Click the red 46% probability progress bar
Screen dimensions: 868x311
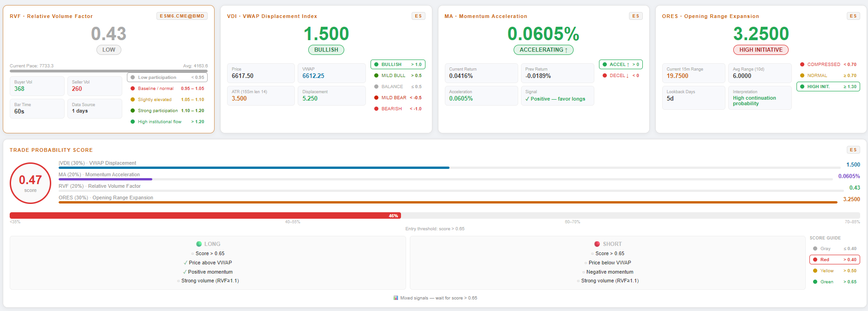click(x=205, y=215)
